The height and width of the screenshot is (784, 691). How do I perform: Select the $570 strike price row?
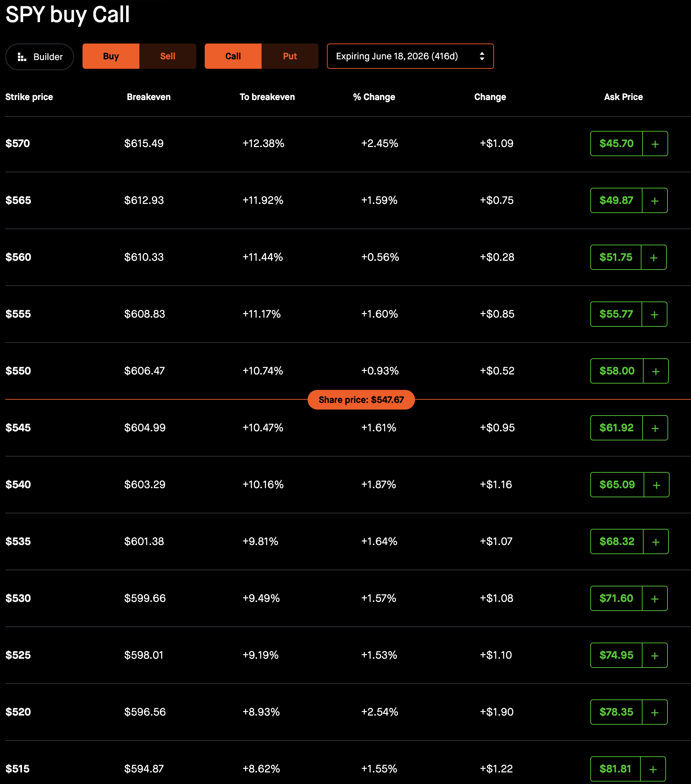click(348, 144)
